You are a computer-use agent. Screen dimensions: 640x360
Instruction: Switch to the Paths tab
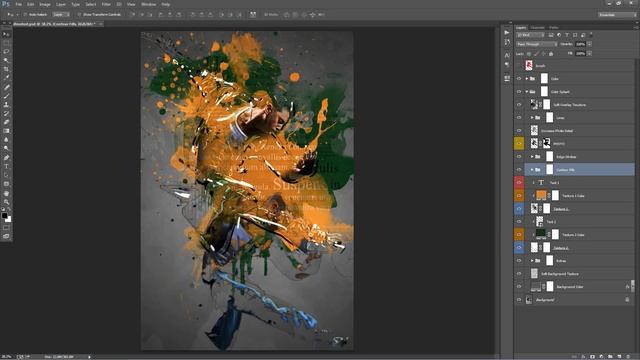pyautogui.click(x=553, y=28)
